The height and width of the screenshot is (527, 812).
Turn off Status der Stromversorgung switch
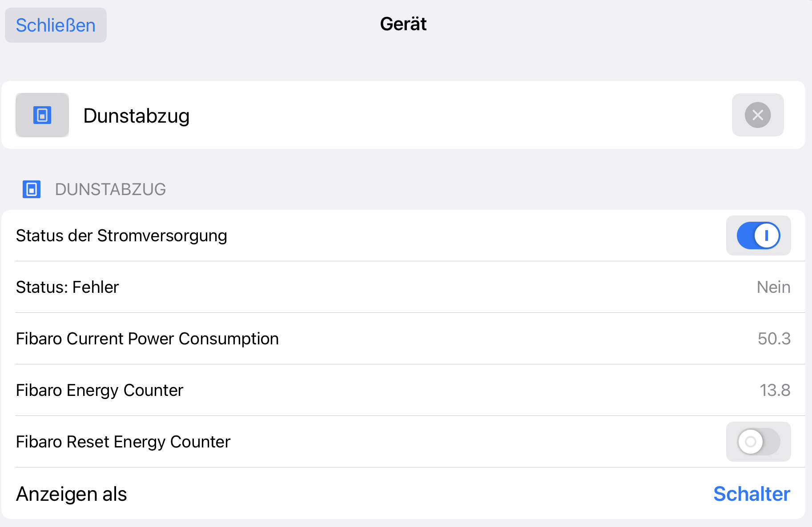pos(758,236)
